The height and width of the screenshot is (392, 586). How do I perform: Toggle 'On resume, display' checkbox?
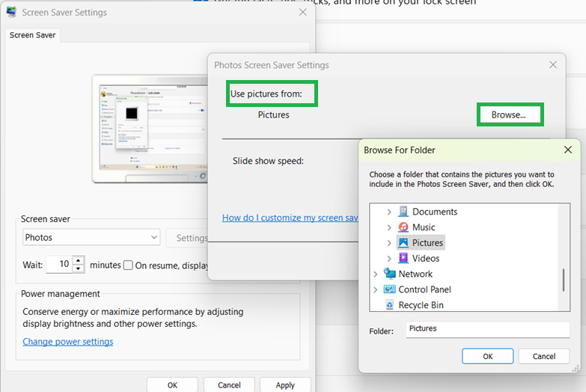pos(128,266)
